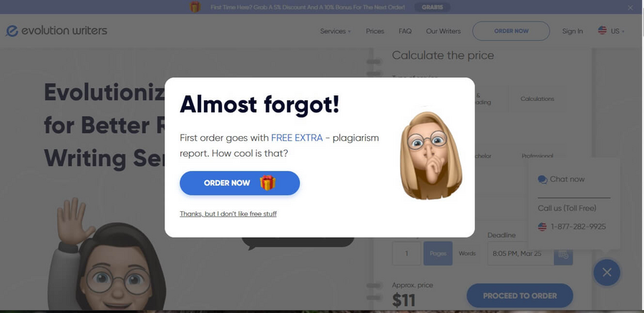Dismiss popup via 'don't like free stuff' link

click(x=228, y=214)
